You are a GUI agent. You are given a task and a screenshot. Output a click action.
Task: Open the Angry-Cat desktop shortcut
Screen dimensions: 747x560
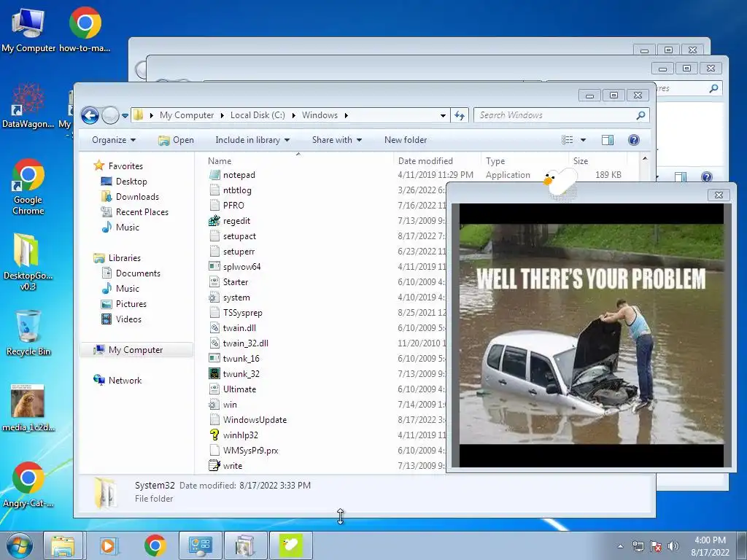(x=28, y=484)
